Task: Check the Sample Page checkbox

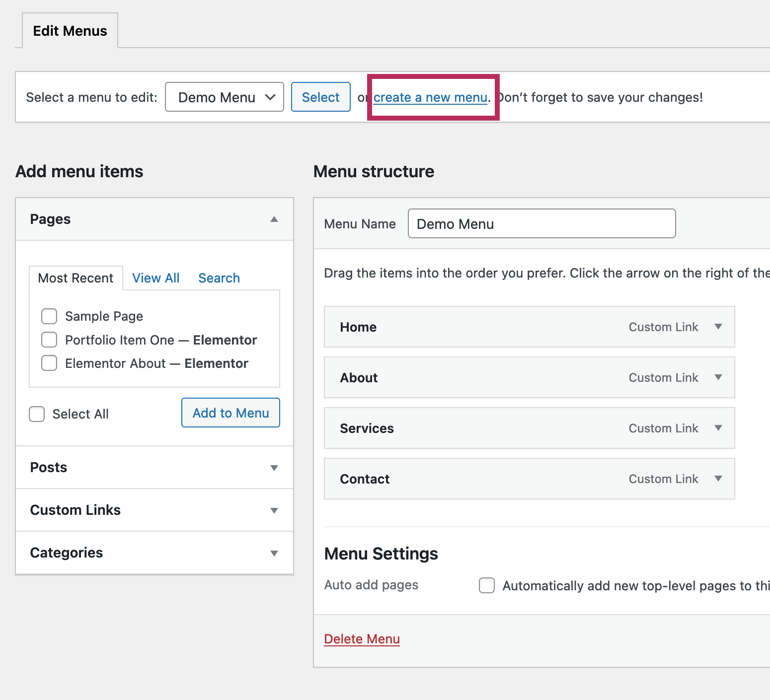Action: click(x=49, y=316)
